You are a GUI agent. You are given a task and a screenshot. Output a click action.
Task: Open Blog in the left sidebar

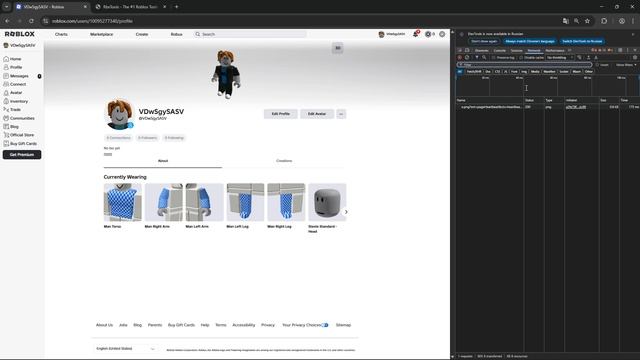click(x=11, y=127)
